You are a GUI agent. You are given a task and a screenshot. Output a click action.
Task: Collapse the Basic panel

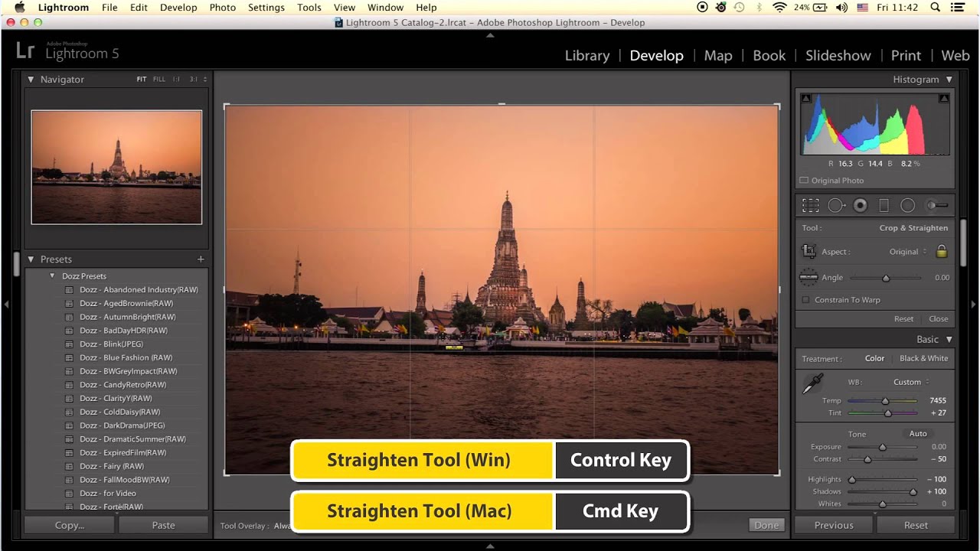[x=949, y=340]
